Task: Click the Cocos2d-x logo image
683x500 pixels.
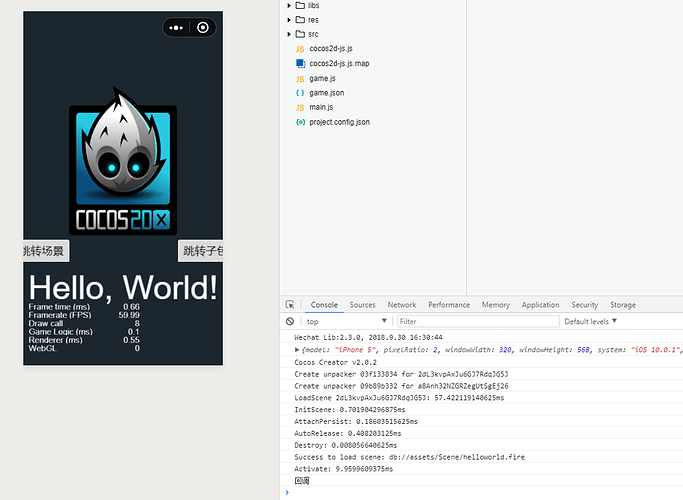Action: coord(123,161)
